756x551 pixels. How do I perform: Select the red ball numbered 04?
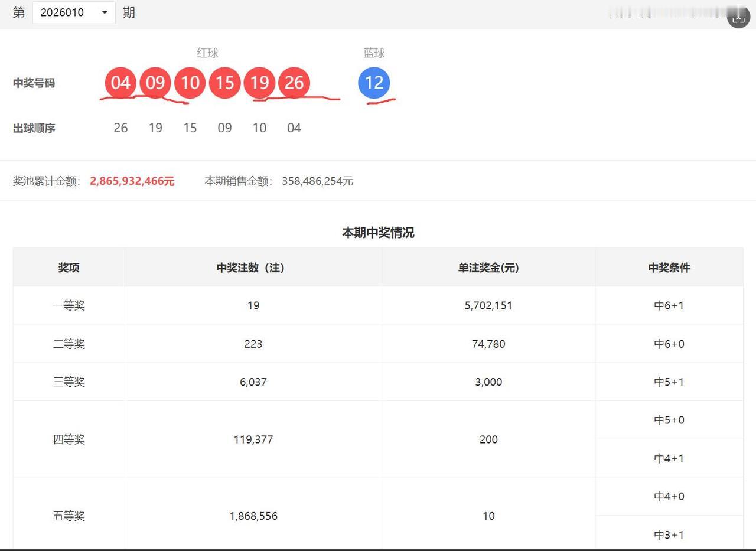tap(120, 83)
